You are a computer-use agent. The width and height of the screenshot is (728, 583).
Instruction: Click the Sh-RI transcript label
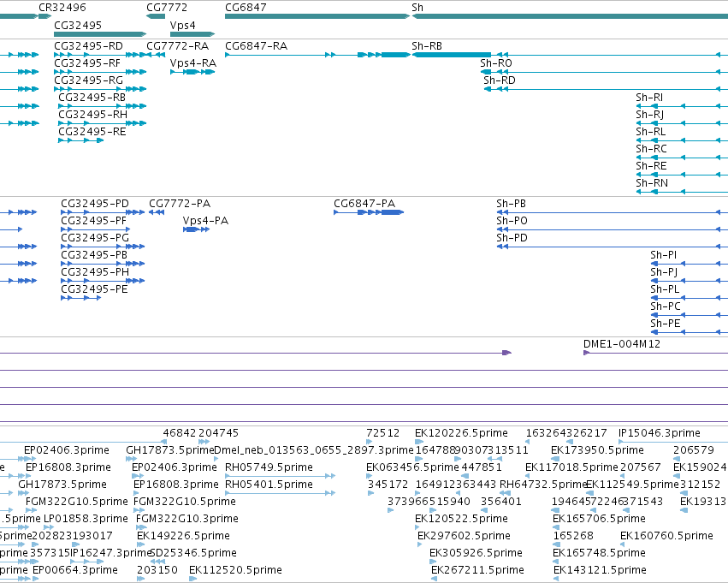click(x=649, y=98)
